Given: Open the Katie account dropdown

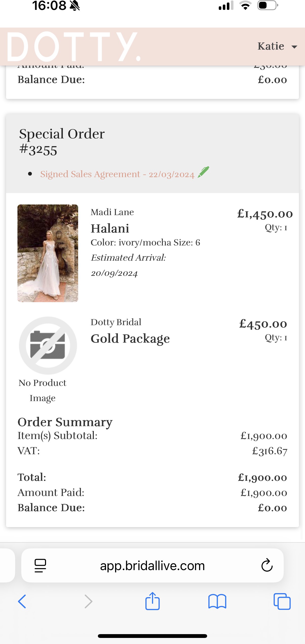Looking at the screenshot, I should (x=277, y=46).
